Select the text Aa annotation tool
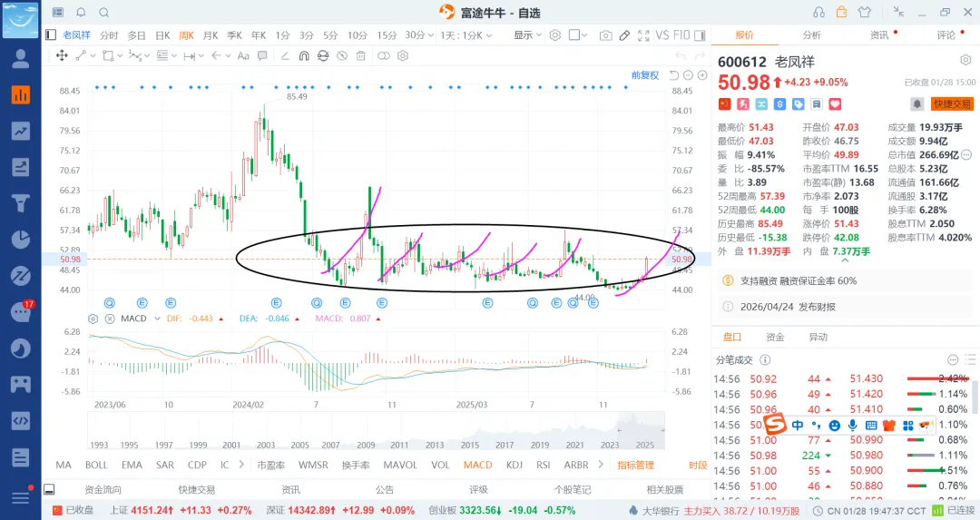Screen dimensions: 980x520 click(x=243, y=55)
